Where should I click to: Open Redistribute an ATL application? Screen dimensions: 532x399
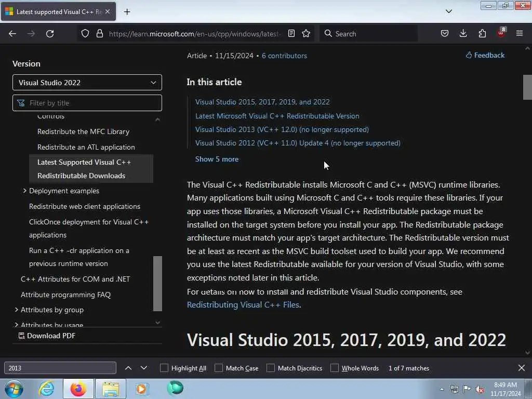click(x=86, y=147)
